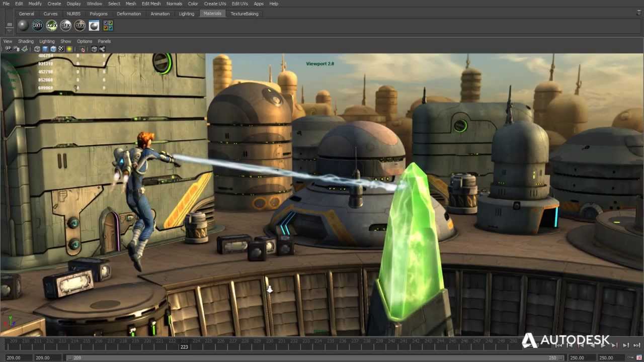Switch to the Animation shelf tab
Image resolution: width=644 pixels, height=362 pixels.
click(160, 14)
